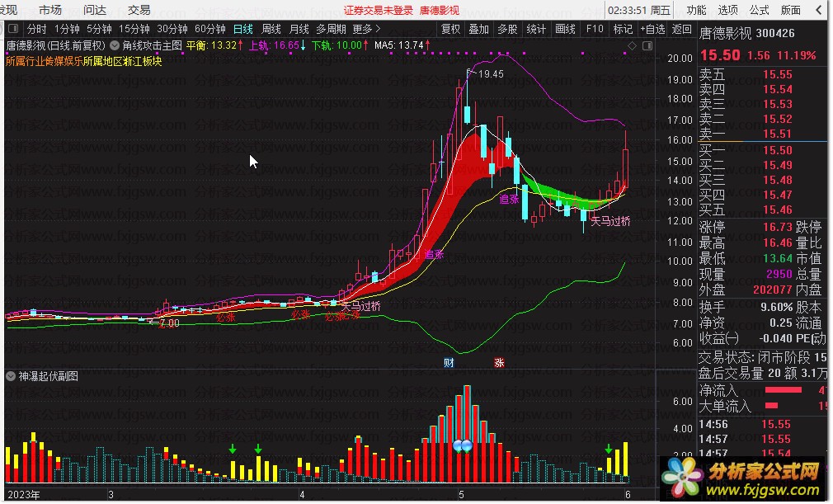
Task: Click the 所属行业传媒娱乐 label
Action: coord(44,62)
